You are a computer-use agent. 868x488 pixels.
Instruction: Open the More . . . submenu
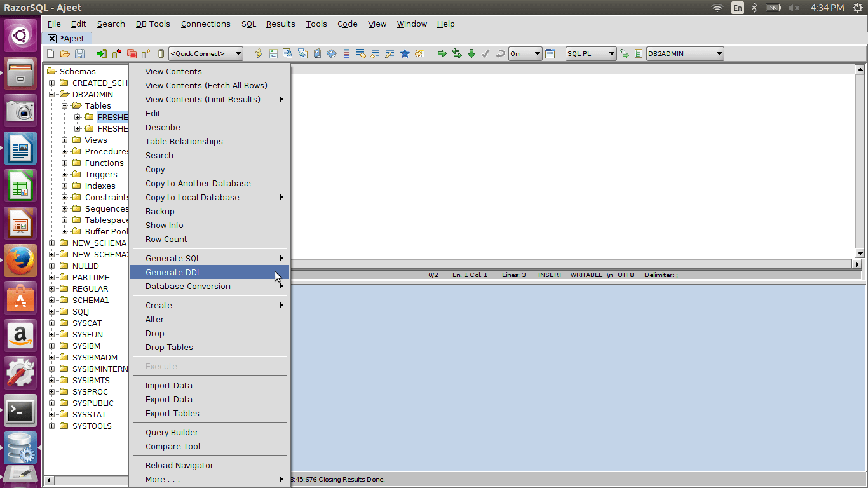209,480
